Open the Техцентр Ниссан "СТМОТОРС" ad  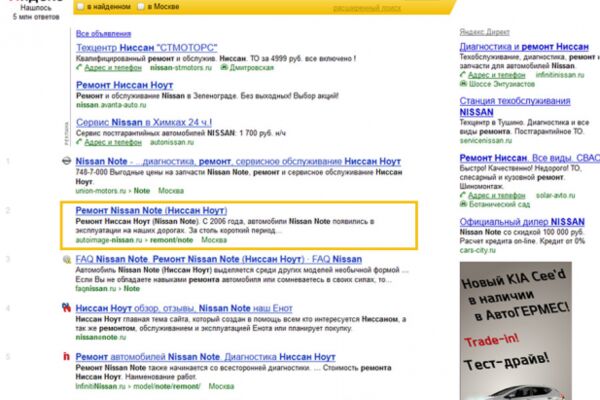tap(147, 48)
